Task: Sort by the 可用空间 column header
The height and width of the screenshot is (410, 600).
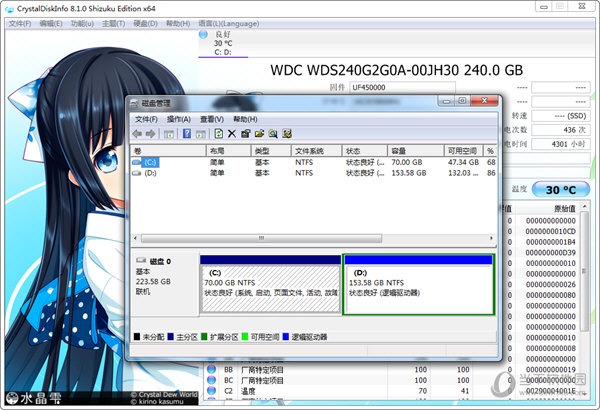Action: [x=464, y=151]
